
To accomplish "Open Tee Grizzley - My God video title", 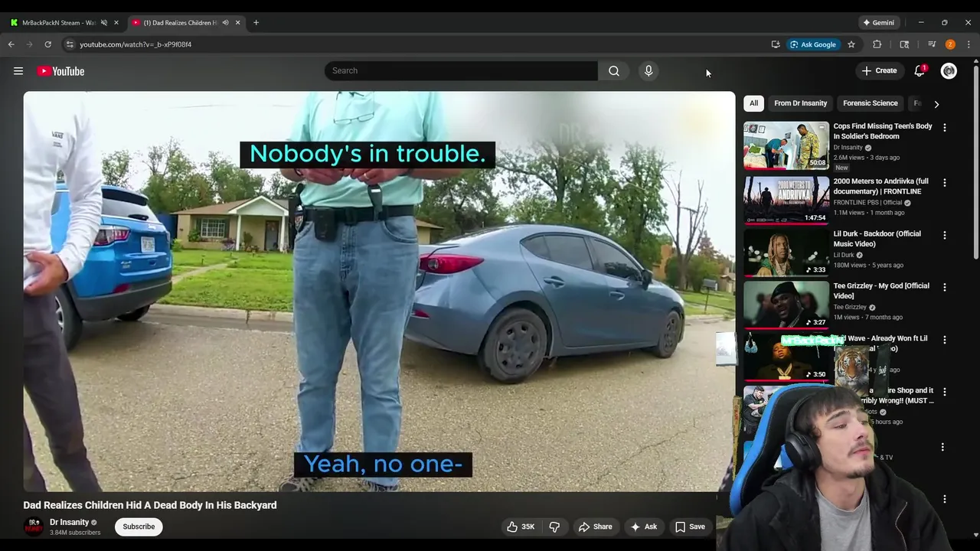I will (881, 291).
